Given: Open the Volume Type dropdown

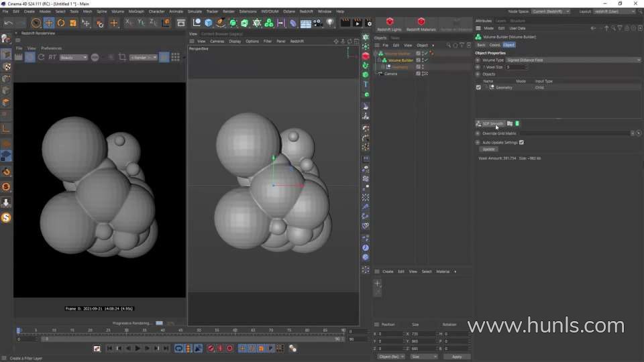Looking at the screenshot, I should 572,60.
